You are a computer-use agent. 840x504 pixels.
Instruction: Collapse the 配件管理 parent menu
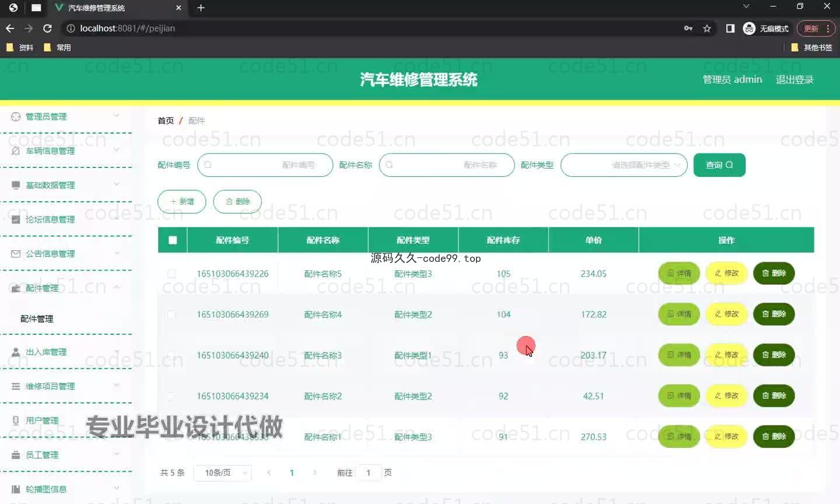click(x=66, y=288)
